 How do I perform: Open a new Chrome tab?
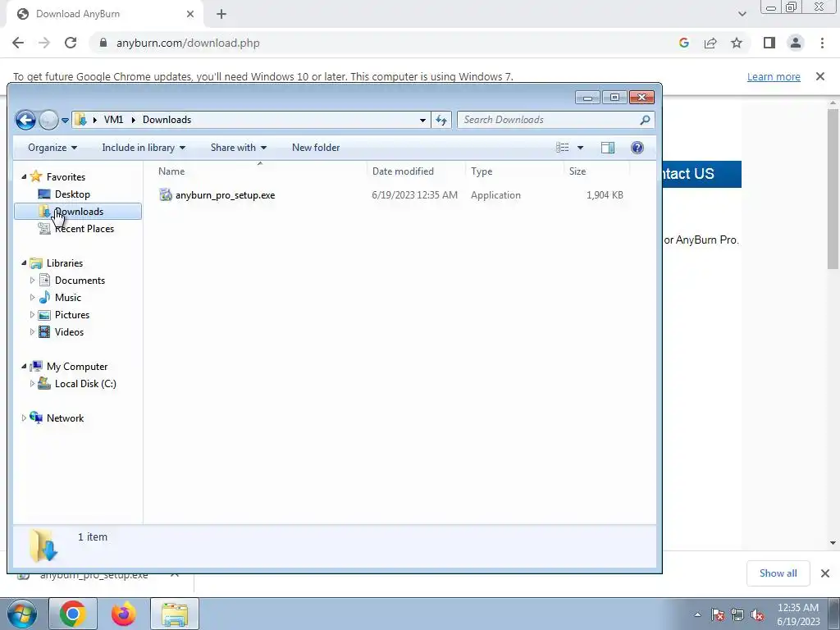click(x=221, y=15)
